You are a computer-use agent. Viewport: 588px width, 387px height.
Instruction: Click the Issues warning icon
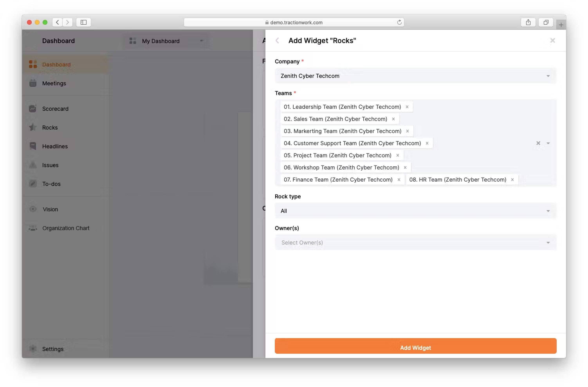pyautogui.click(x=33, y=165)
